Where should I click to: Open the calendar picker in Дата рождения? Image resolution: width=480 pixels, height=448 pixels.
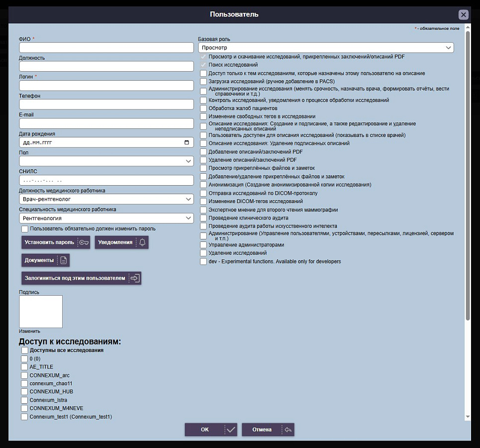coord(187,142)
